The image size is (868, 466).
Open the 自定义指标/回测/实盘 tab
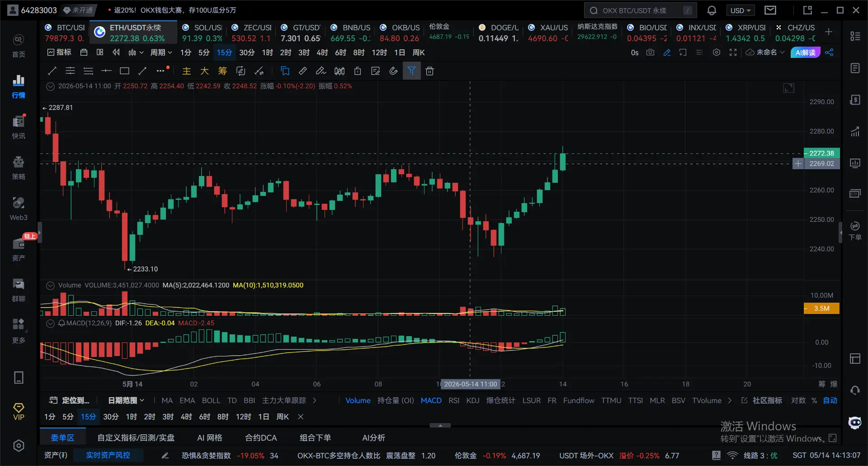pos(136,437)
